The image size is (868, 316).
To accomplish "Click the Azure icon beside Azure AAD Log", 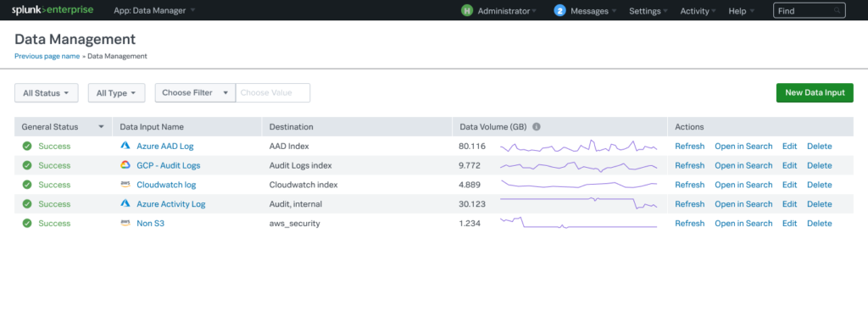I will pos(125,146).
